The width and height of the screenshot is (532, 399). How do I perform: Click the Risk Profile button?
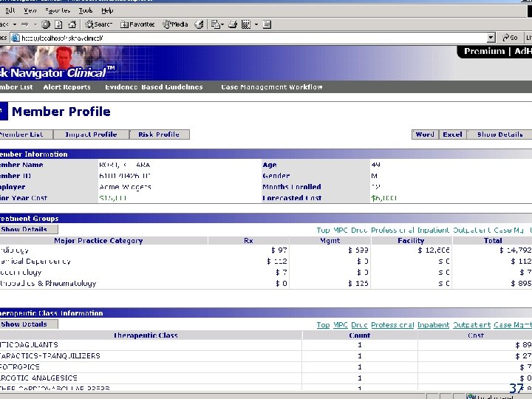[159, 134]
